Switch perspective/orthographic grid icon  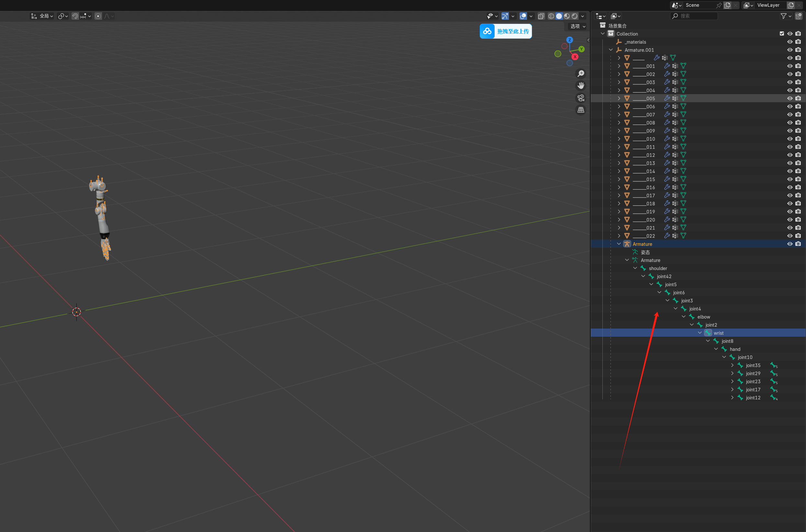[x=581, y=110]
